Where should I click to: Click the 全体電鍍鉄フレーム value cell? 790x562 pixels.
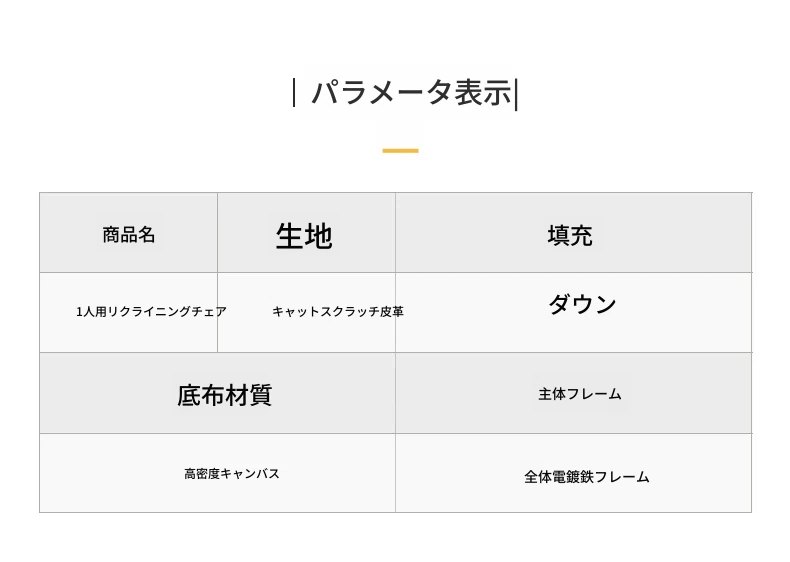(573, 473)
